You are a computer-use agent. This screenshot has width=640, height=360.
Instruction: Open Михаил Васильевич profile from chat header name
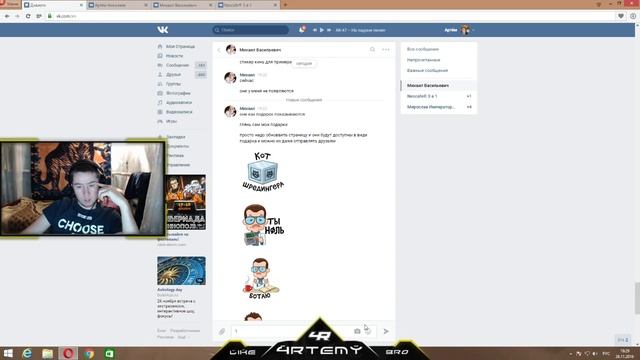[260, 50]
